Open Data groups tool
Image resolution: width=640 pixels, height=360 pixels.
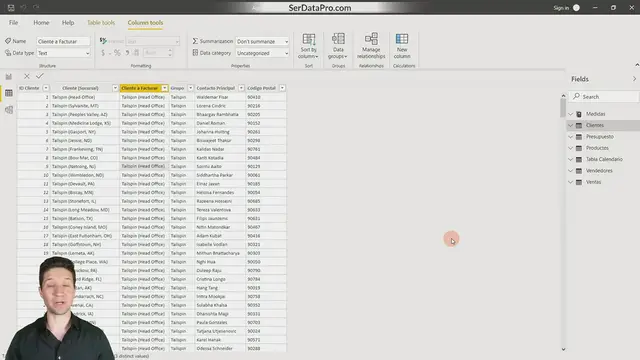click(x=338, y=46)
